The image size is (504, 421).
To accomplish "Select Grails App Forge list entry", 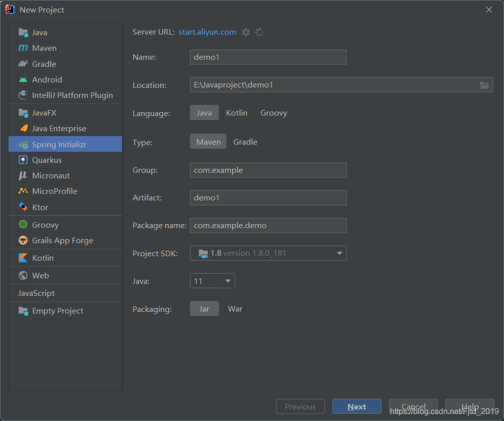I will [65, 240].
